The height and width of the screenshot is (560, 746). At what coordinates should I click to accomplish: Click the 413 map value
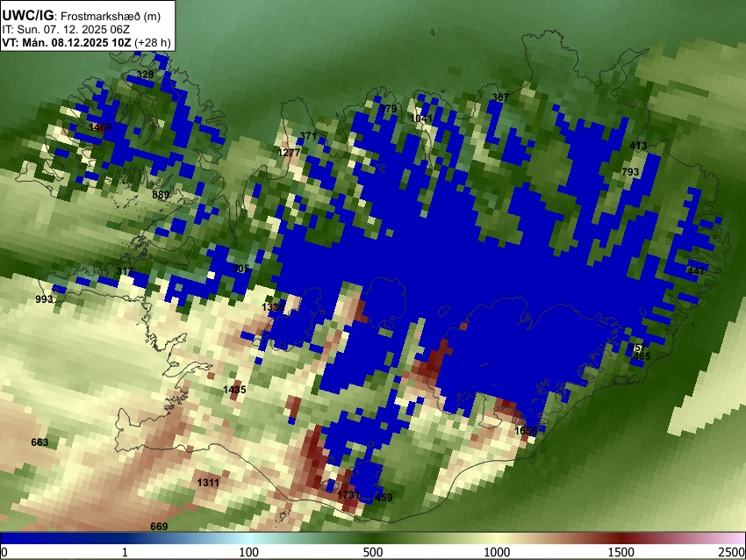click(638, 146)
